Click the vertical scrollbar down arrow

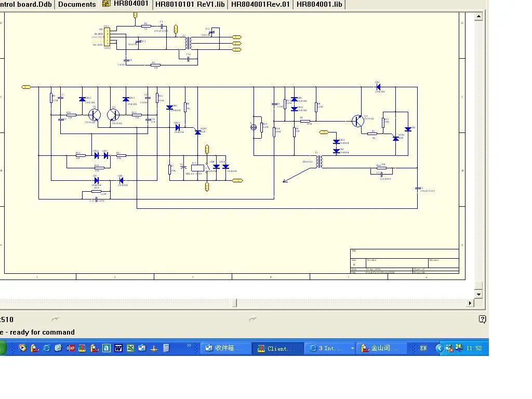(x=478, y=294)
